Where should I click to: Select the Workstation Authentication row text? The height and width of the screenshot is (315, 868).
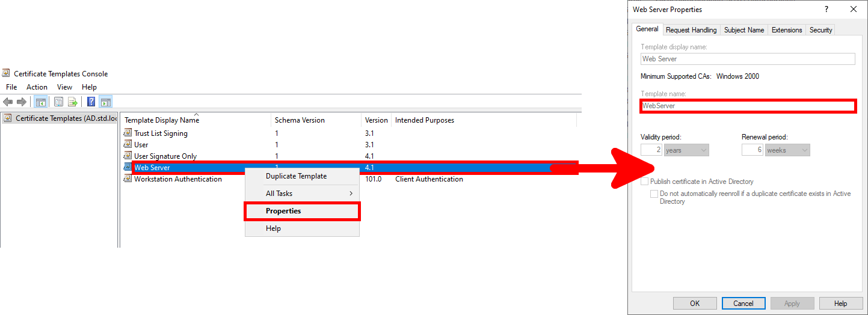tap(178, 179)
